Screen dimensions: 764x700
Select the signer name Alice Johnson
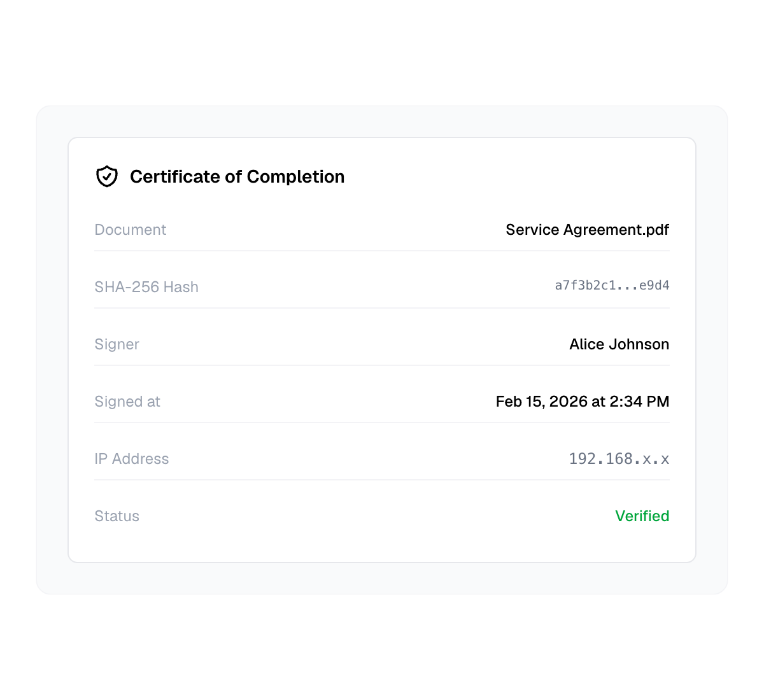point(619,344)
